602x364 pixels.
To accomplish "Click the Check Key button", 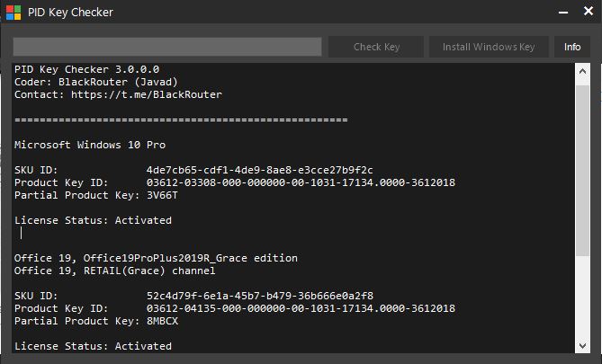I will (376, 47).
